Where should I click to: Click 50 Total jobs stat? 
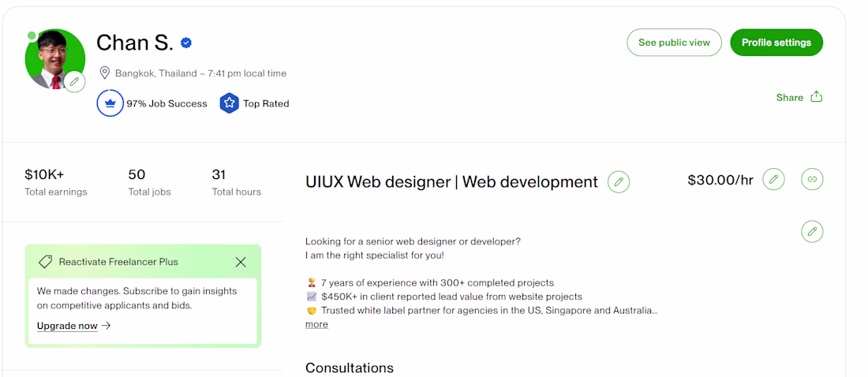click(149, 183)
